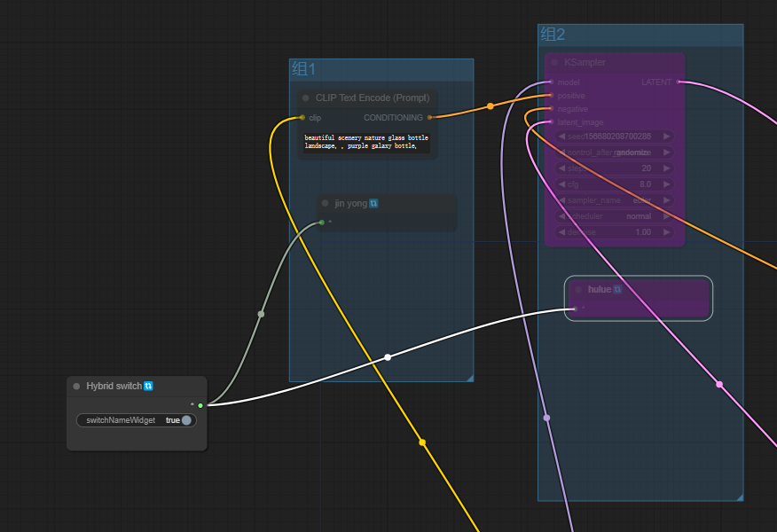Click the green input slot on jin yong node
This screenshot has height=532, width=777.
point(322,223)
